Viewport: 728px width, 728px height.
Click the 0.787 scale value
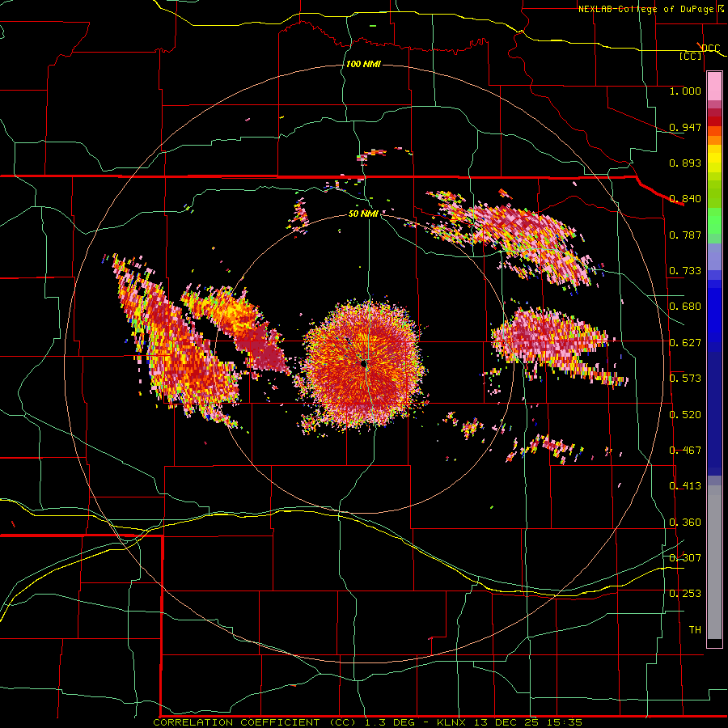(685, 235)
